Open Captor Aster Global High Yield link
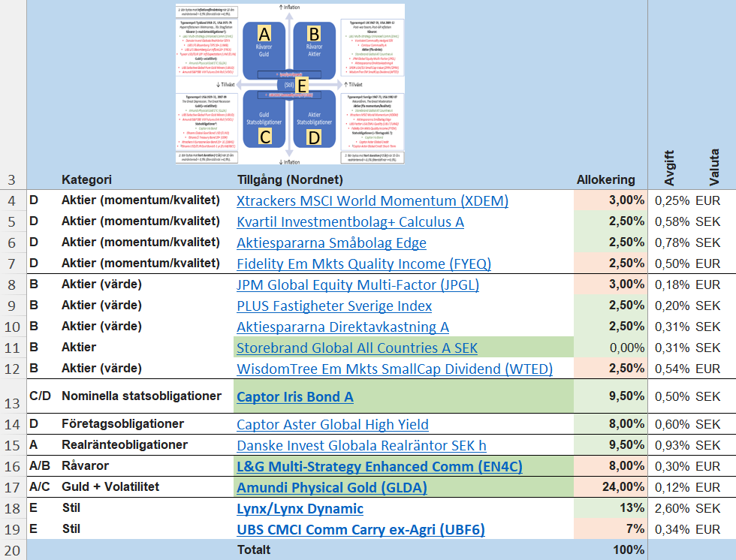Viewport: 736px width, 560px height. point(332,424)
